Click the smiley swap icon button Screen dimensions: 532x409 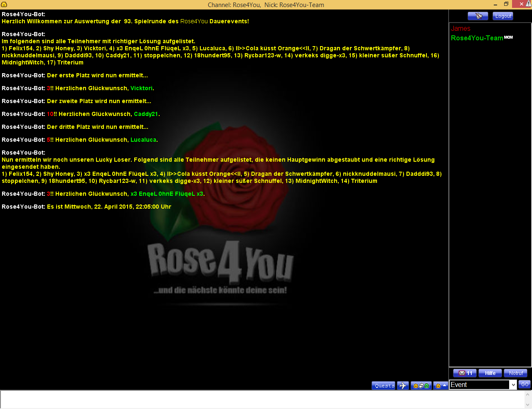421,386
